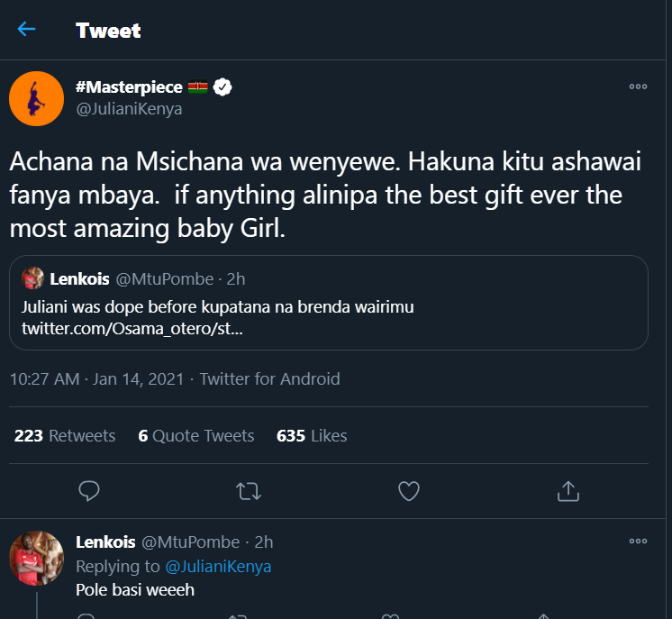
Task: Open more options on Masterpiece tweet
Action: [x=638, y=87]
